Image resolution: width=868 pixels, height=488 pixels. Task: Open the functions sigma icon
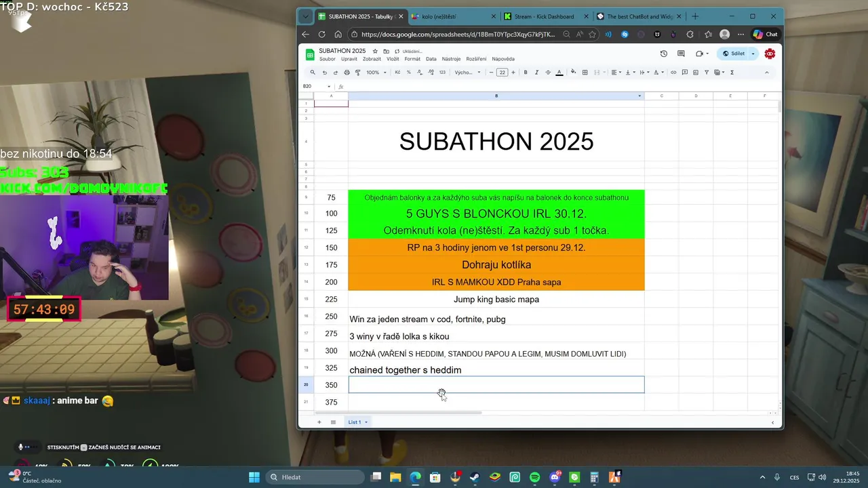click(732, 73)
